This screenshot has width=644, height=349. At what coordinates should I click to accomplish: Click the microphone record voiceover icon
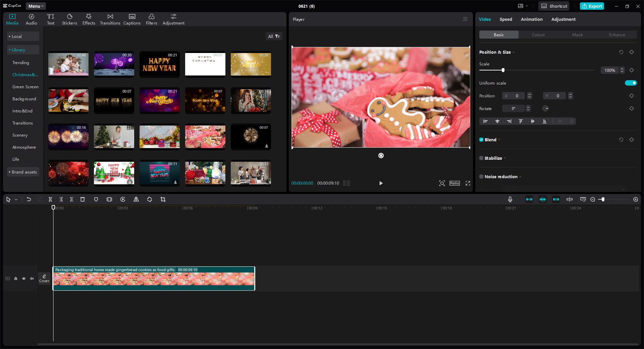click(x=510, y=199)
